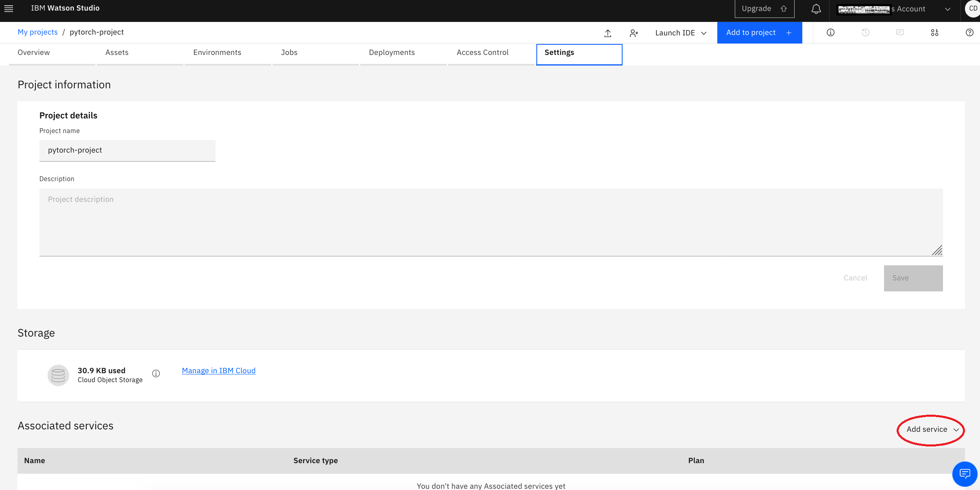Open the hamburger navigation menu
980x490 pixels.
(9, 9)
